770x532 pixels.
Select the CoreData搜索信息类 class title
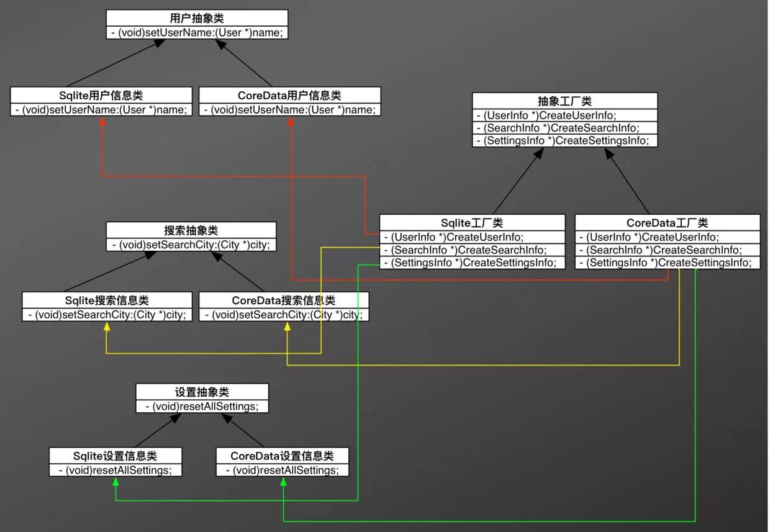[x=284, y=300]
